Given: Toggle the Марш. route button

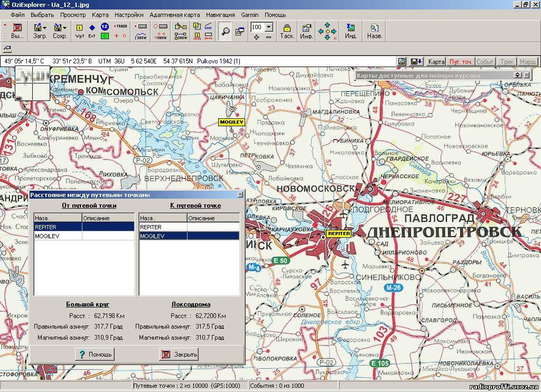Looking at the screenshot, I should click(528, 62).
